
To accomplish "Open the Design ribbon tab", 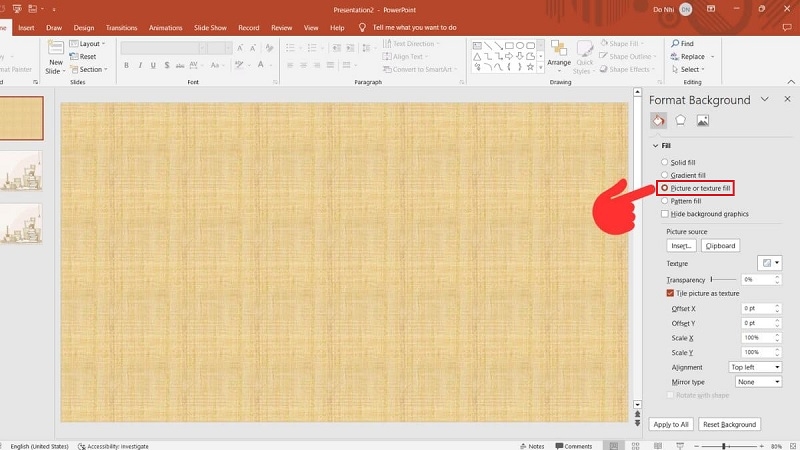I will pos(84,28).
